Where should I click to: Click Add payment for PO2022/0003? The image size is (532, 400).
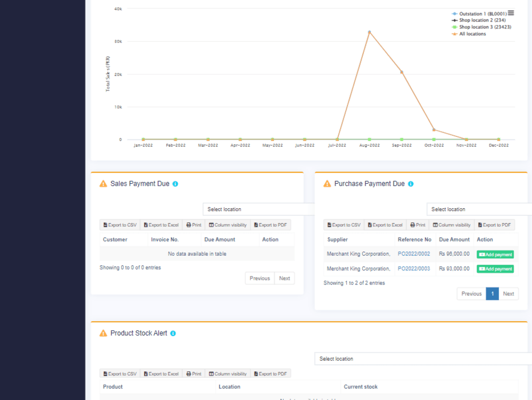495,269
